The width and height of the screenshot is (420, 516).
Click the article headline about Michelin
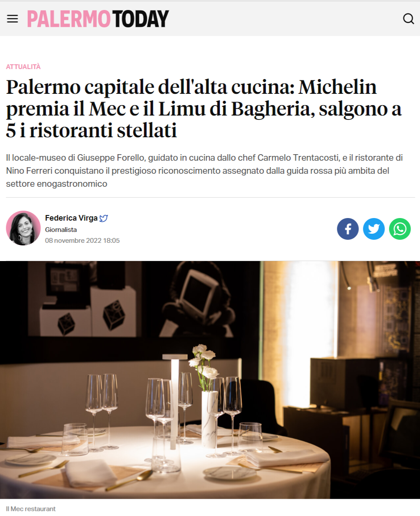(204, 109)
